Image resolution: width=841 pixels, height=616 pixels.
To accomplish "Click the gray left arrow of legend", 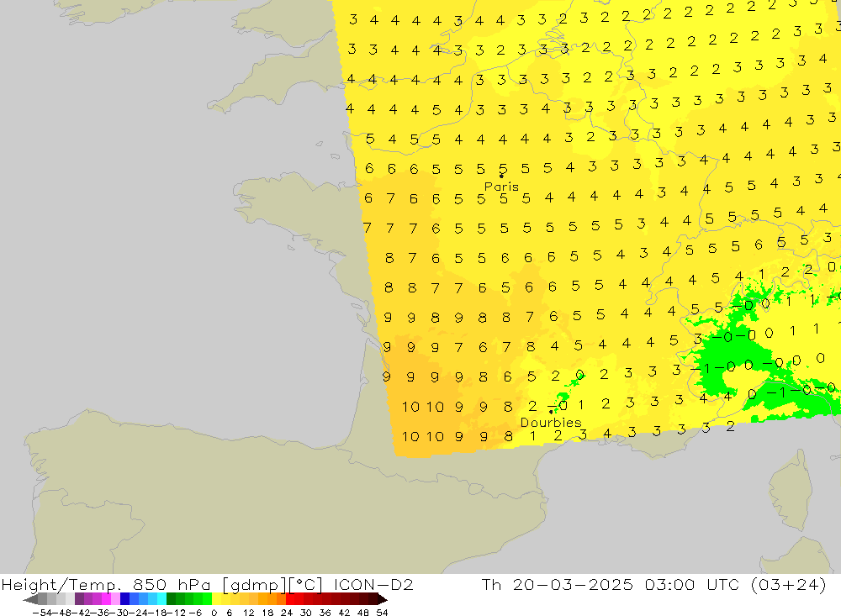I will pos(30,599).
